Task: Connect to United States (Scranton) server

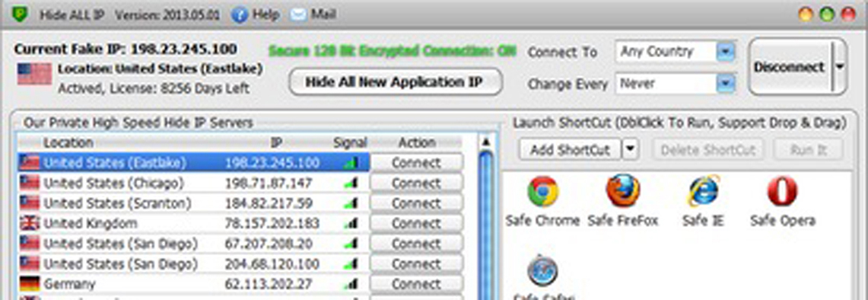Action: coord(416,203)
